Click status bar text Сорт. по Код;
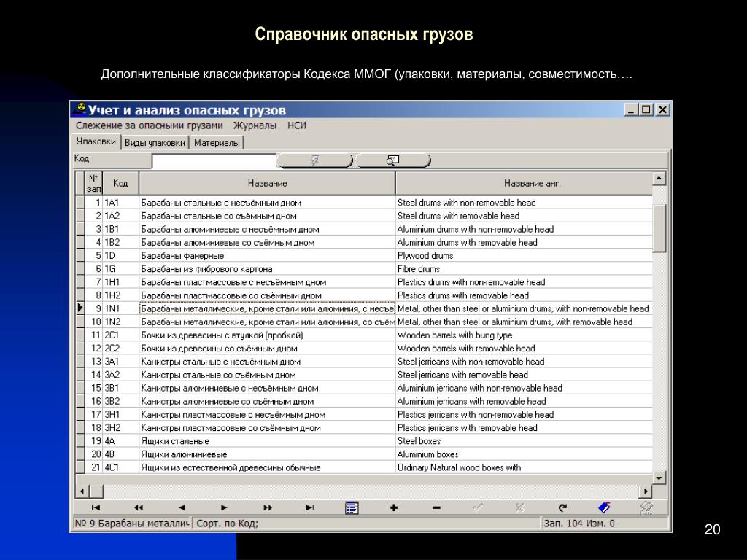Image resolution: width=747 pixels, height=560 pixels. pos(228,524)
